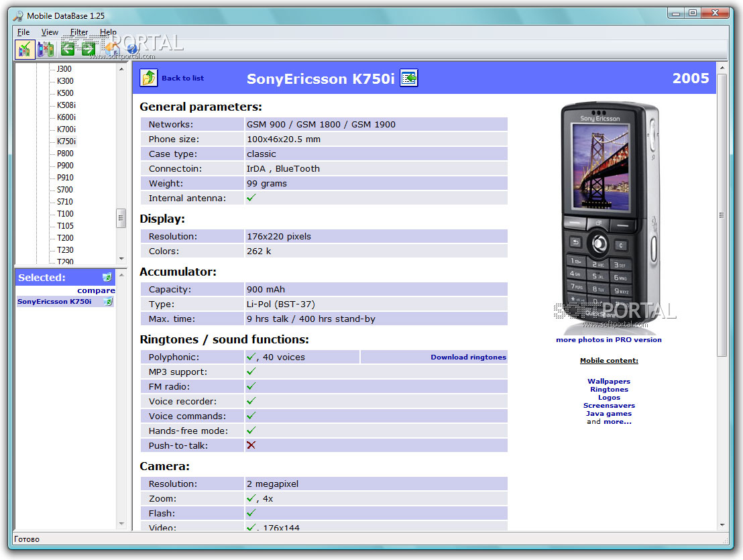Click the home toolbar icon
Viewport: 743px width, 560px height.
(112, 48)
